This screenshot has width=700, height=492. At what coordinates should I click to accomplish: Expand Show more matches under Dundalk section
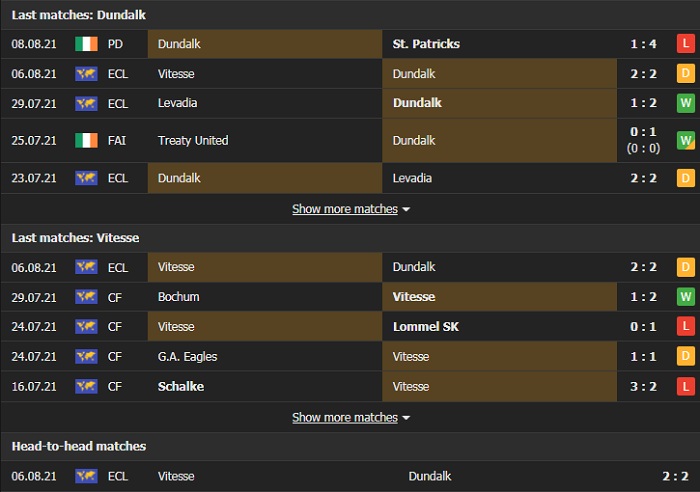tap(350, 209)
